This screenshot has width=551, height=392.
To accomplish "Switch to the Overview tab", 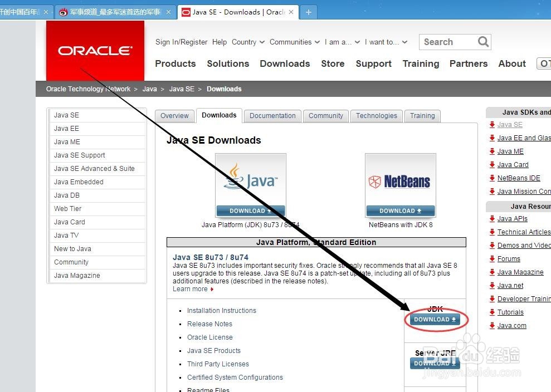I will coord(174,116).
